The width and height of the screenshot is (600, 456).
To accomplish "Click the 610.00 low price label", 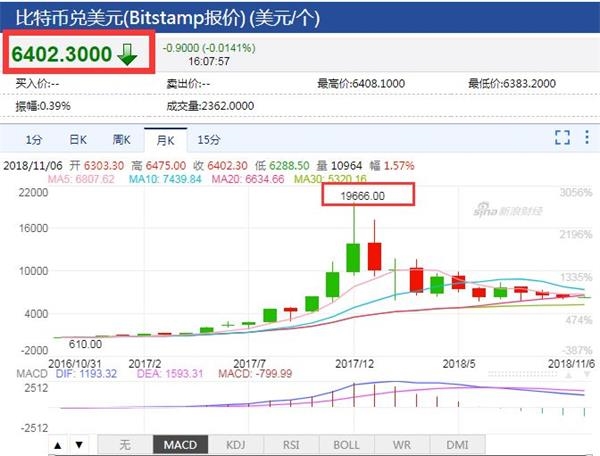I will [x=85, y=344].
